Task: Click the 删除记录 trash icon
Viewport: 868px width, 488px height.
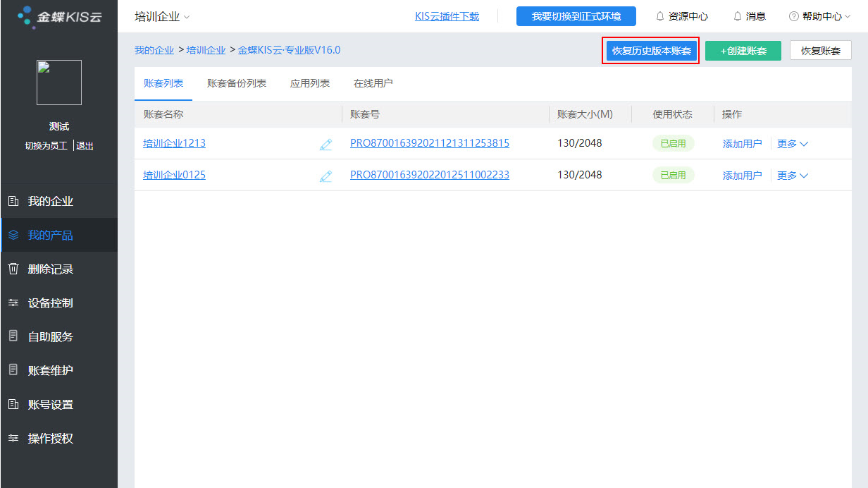Action: coord(13,269)
